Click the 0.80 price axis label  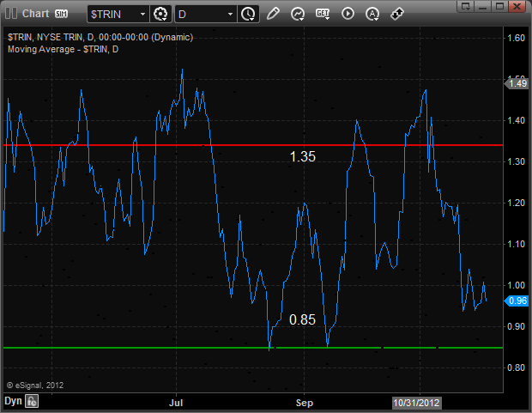point(516,367)
